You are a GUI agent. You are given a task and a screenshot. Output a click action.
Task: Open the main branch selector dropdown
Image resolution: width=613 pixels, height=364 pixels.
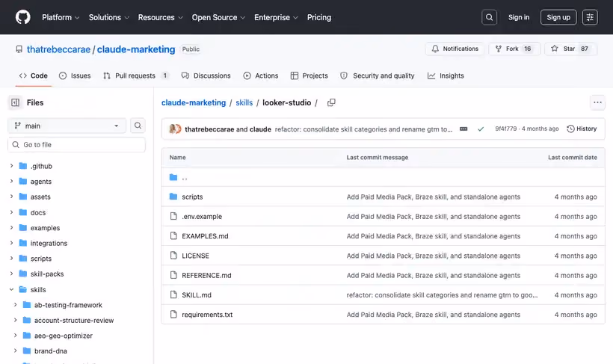(x=67, y=126)
